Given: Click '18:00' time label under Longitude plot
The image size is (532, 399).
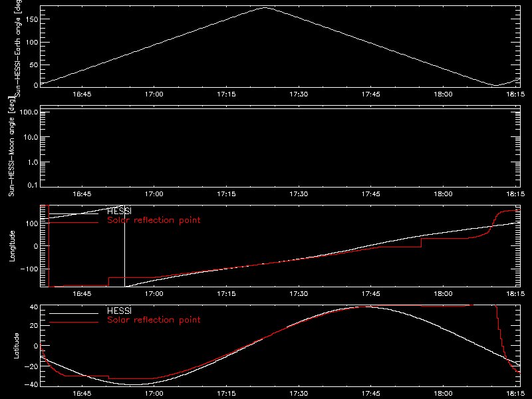Looking at the screenshot, I should tap(443, 294).
